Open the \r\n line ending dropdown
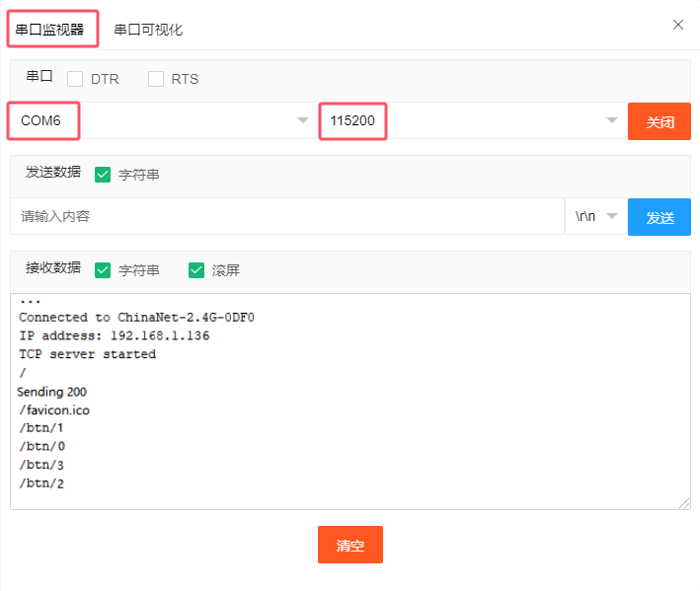 pyautogui.click(x=596, y=217)
